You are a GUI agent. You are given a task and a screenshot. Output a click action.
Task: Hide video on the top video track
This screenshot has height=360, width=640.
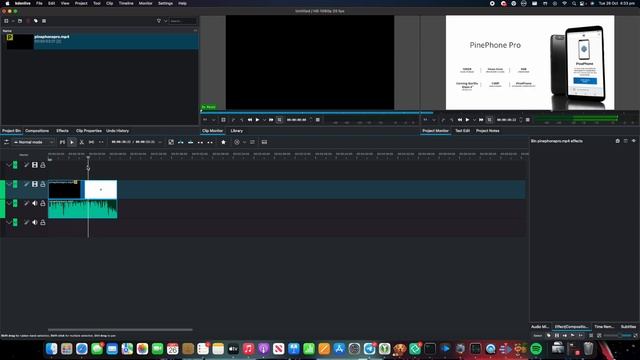click(35, 165)
